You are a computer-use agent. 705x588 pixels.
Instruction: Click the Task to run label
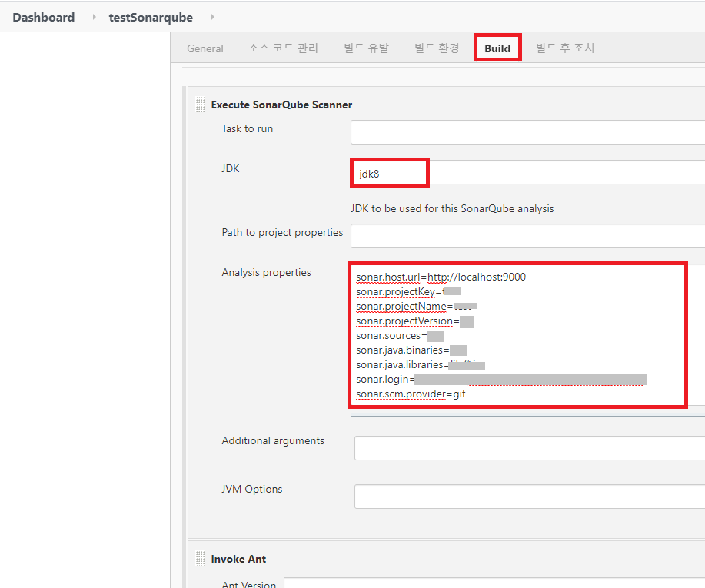click(x=248, y=128)
